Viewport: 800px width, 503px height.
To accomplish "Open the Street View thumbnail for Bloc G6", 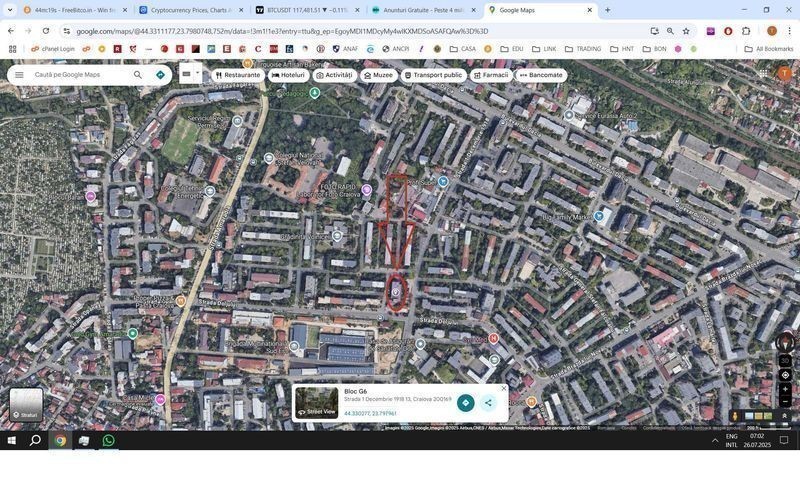I will 316,403.
